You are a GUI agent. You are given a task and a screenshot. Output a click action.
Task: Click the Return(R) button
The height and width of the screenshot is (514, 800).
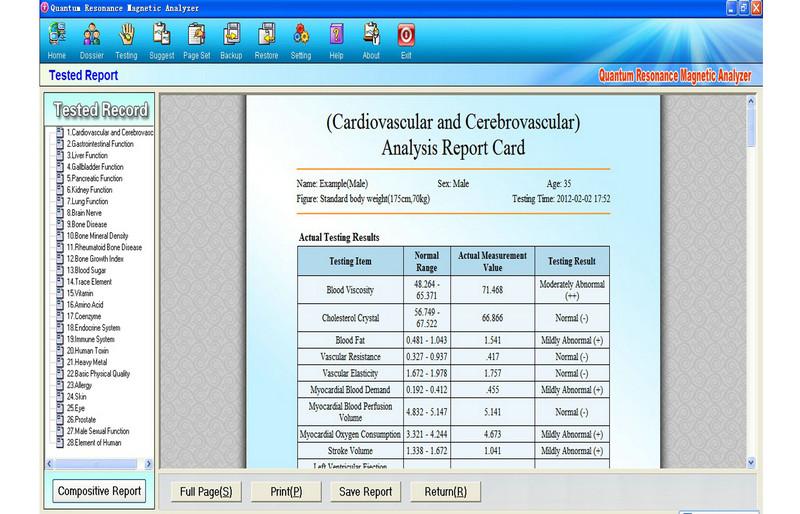[x=445, y=492]
